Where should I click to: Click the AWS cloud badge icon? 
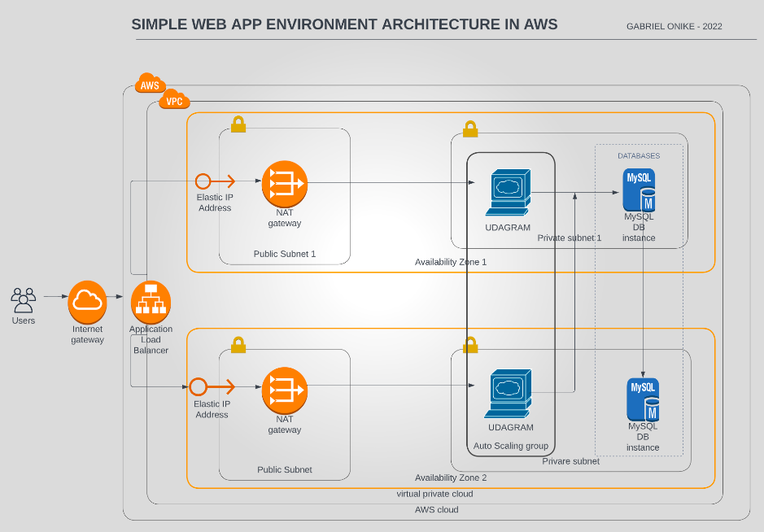(150, 83)
